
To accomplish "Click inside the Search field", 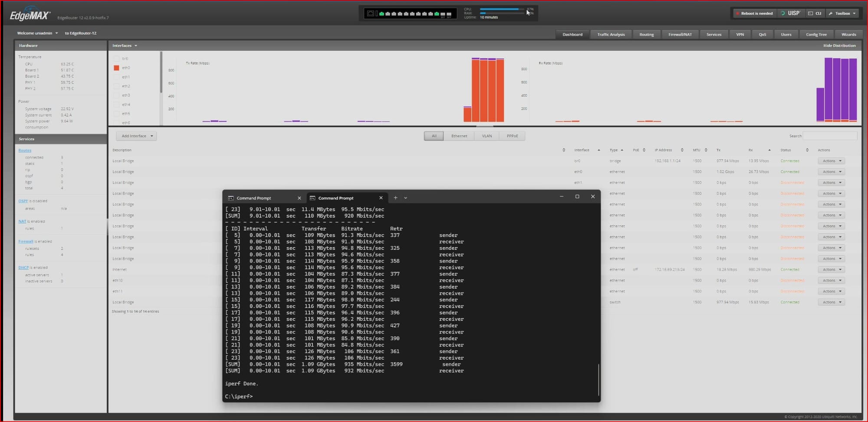I will [x=830, y=136].
